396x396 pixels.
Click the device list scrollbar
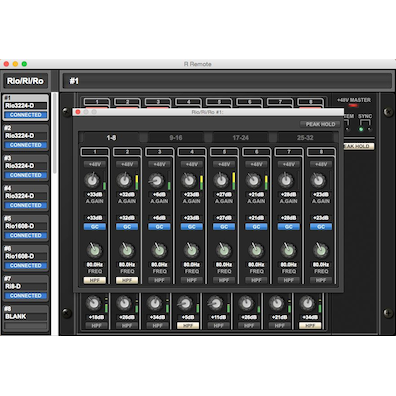(55, 133)
